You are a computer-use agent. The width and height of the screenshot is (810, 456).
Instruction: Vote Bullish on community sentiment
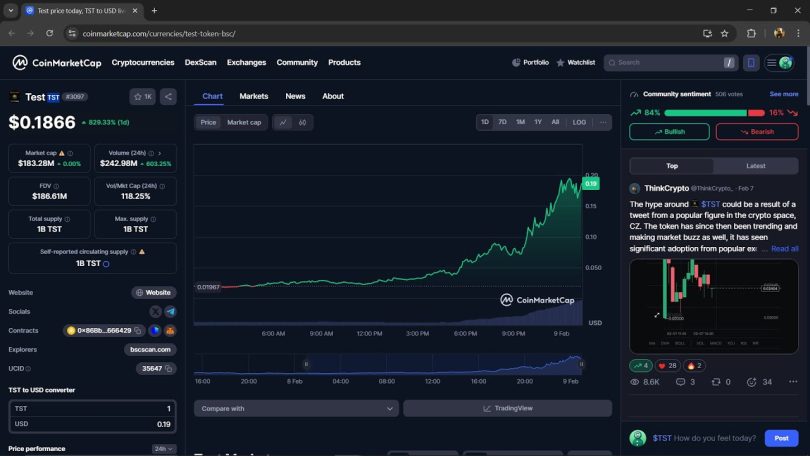pyautogui.click(x=669, y=132)
